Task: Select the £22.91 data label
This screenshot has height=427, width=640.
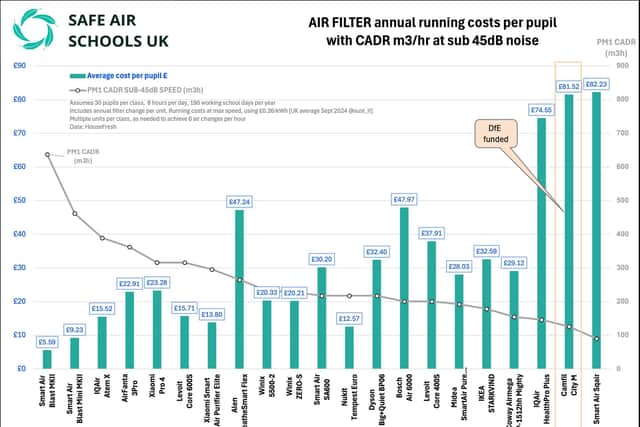Action: [129, 284]
